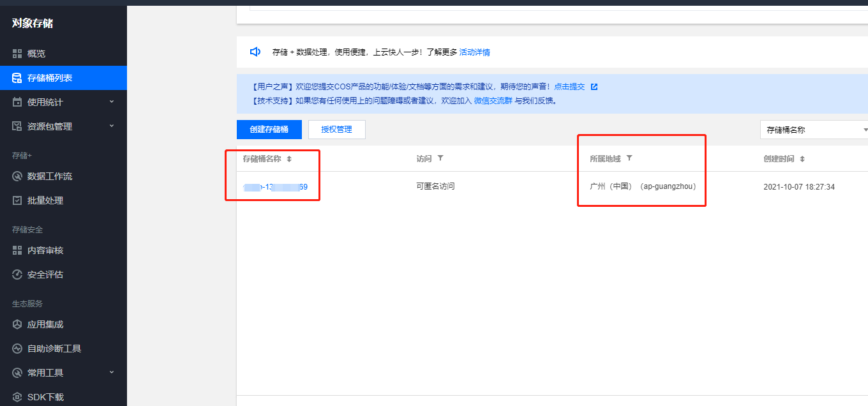Click the SDK下载 gear icon
The height and width of the screenshot is (406, 868).
[17, 396]
